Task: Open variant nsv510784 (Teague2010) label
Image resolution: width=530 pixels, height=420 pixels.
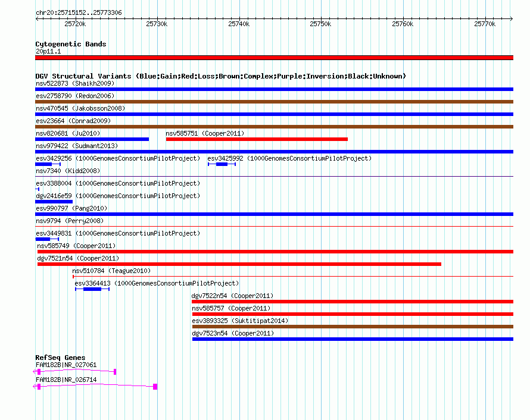Action: [x=111, y=271]
